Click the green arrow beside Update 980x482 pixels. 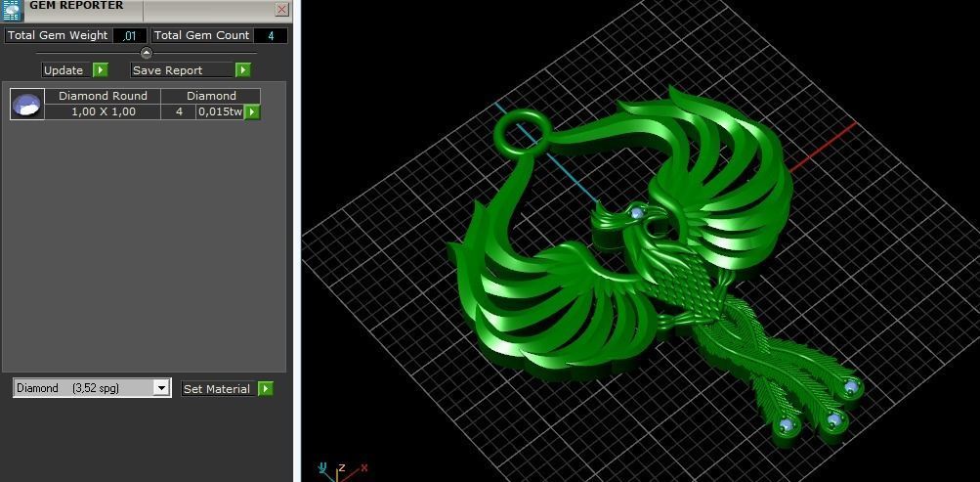point(101,70)
